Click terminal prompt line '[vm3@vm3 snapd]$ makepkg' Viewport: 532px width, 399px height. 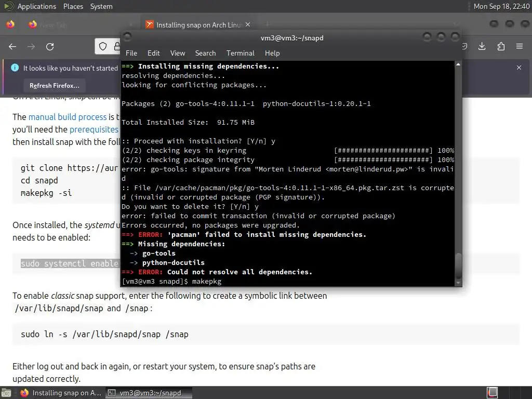click(171, 281)
